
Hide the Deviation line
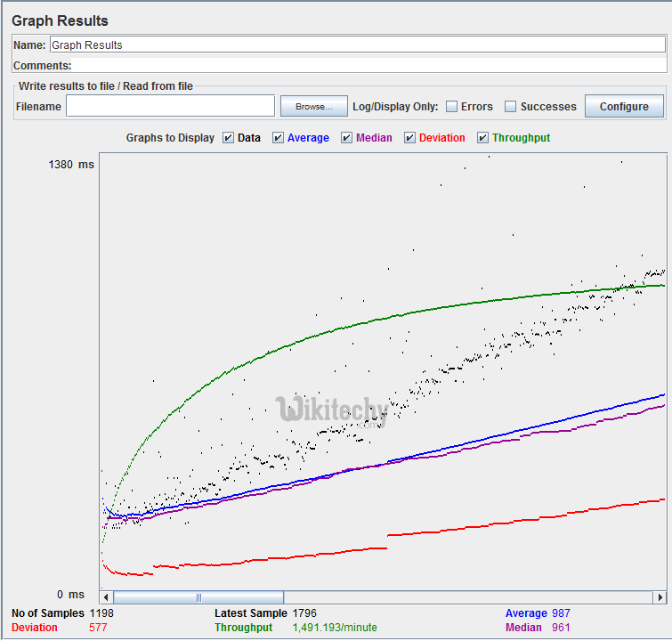(410, 138)
